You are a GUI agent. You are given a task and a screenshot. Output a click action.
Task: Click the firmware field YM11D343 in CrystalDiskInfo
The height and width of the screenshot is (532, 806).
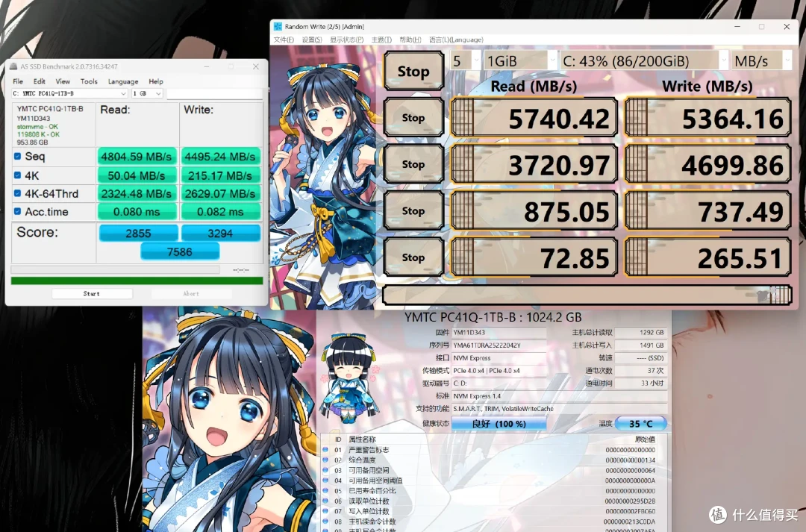tap(499, 333)
